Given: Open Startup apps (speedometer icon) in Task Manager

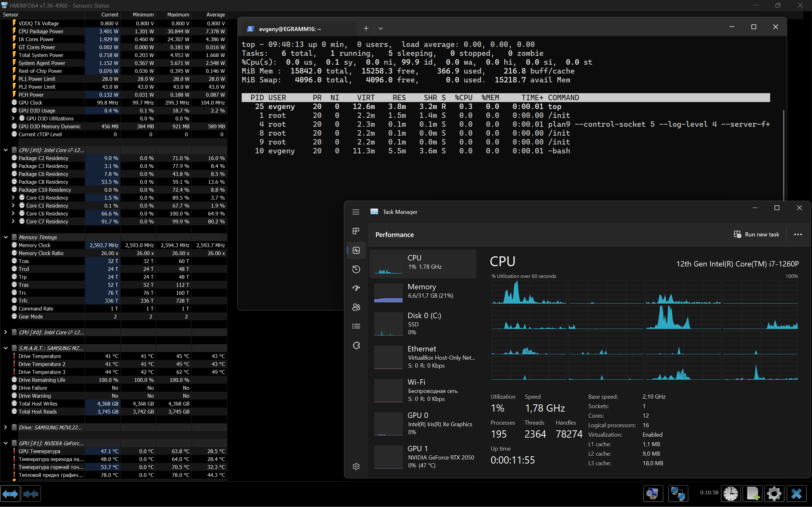Looking at the screenshot, I should coord(356,288).
